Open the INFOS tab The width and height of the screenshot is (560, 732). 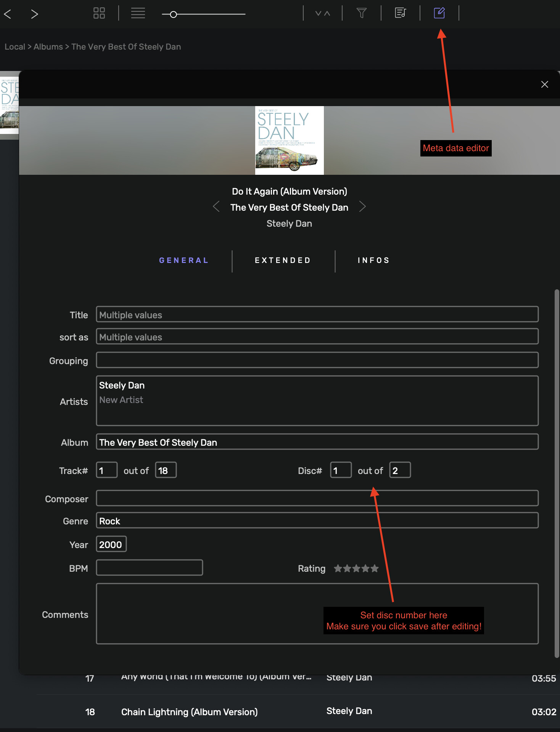pos(374,260)
